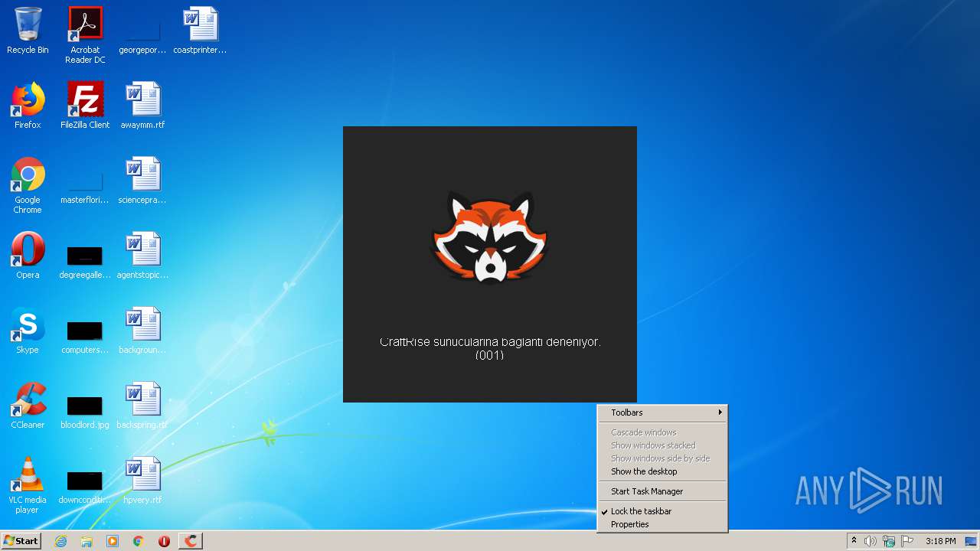
Task: Select the awaymm.rtf document icon
Action: [x=142, y=106]
